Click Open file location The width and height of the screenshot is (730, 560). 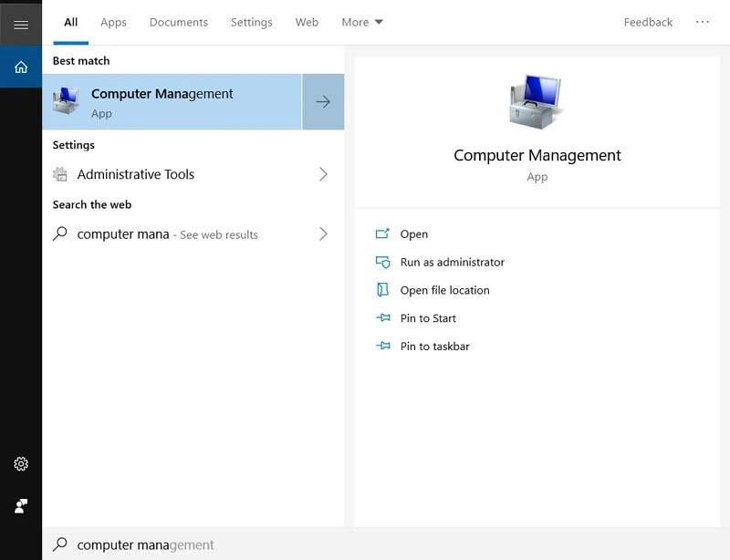(x=444, y=290)
